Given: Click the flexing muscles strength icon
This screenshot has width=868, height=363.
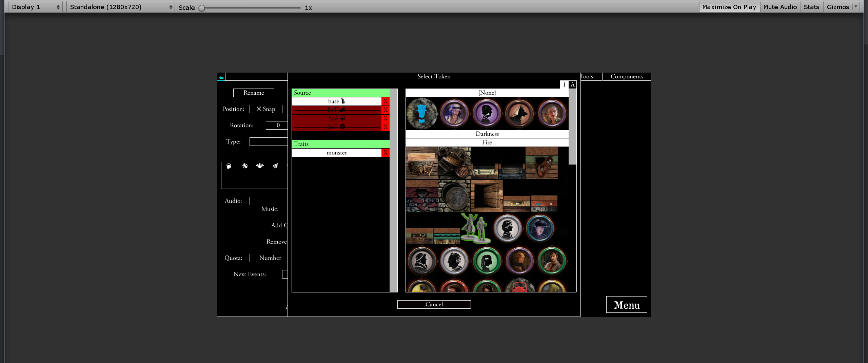Looking at the screenshot, I should tap(260, 166).
